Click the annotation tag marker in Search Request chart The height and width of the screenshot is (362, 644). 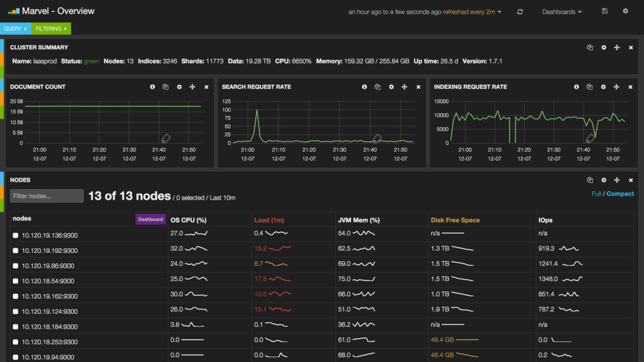377,138
